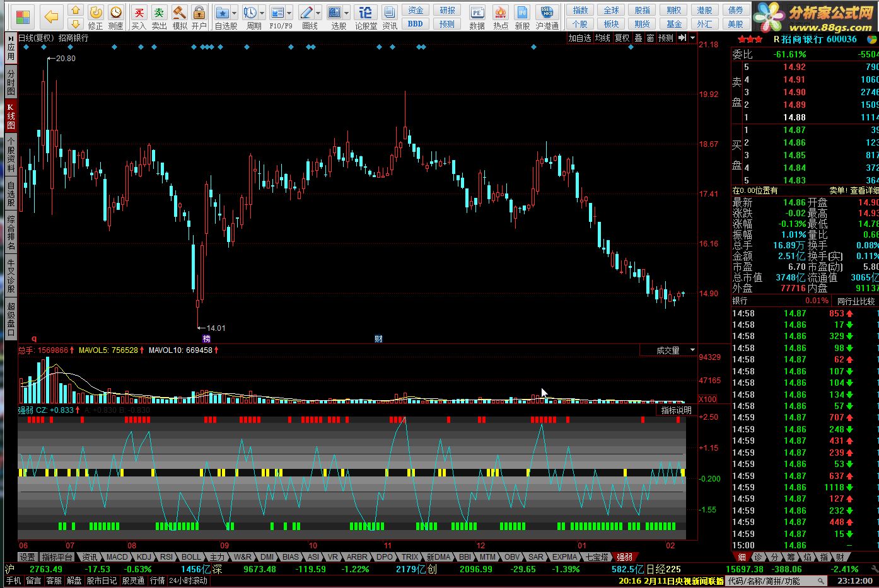Click the down arrow toolbar icon
The width and height of the screenshot is (879, 588).
click(x=76, y=24)
